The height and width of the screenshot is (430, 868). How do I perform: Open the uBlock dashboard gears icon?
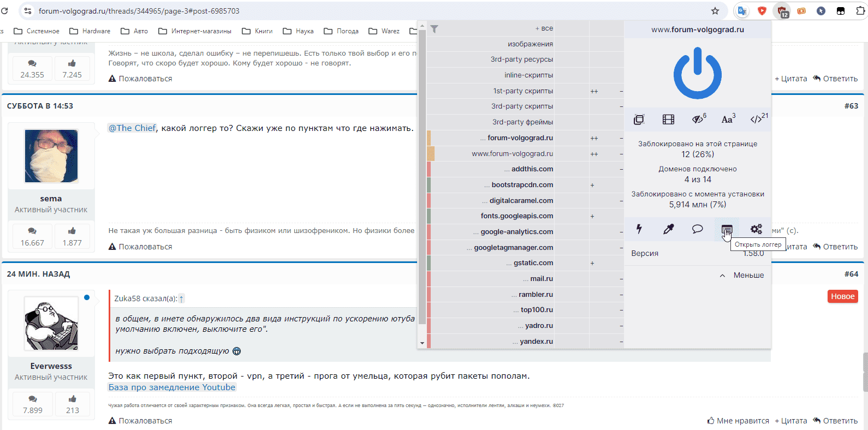[x=756, y=229]
